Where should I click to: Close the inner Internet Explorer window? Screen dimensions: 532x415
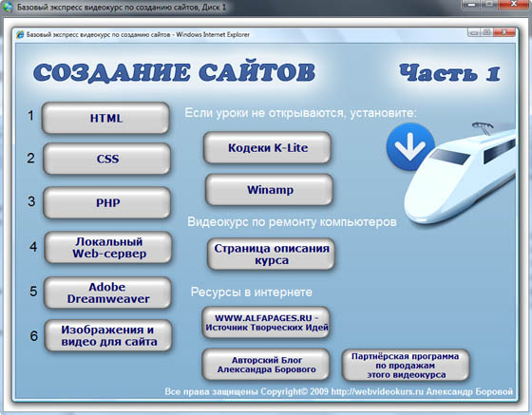pos(504,32)
